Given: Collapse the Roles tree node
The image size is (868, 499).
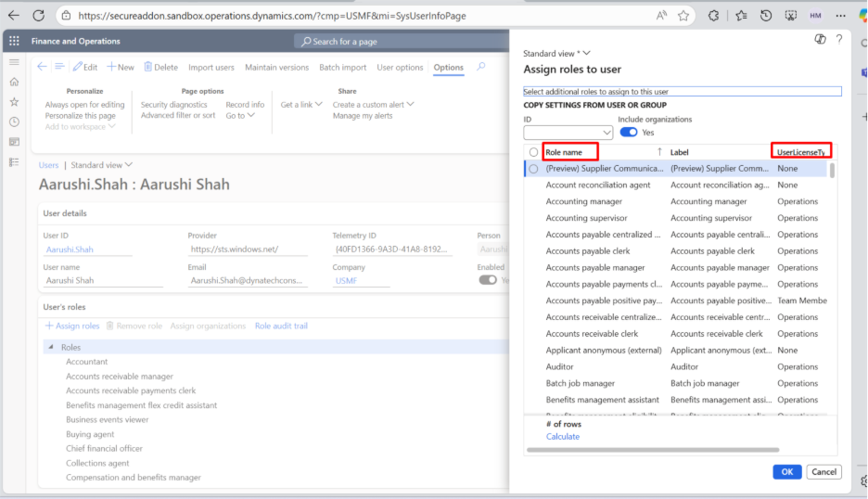Looking at the screenshot, I should [51, 347].
